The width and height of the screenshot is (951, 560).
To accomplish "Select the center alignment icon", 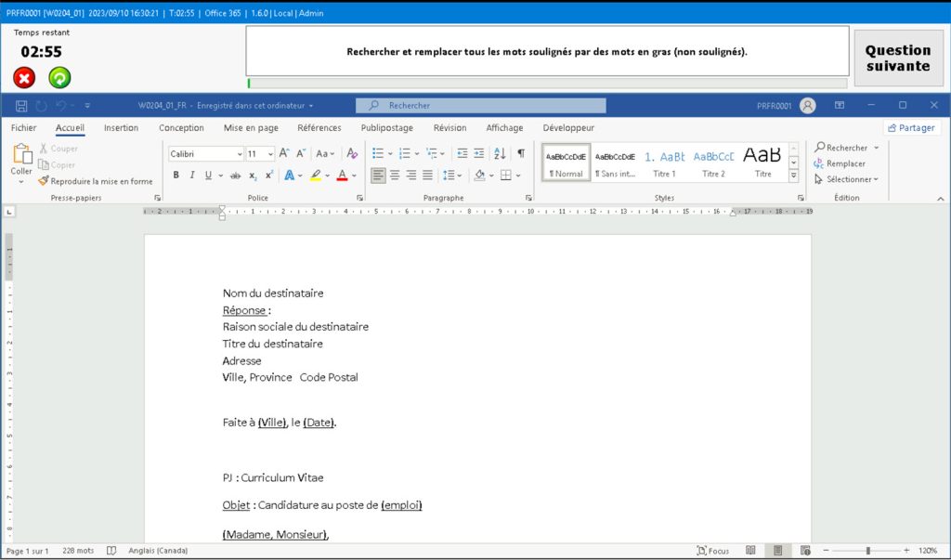I will pyautogui.click(x=395, y=175).
